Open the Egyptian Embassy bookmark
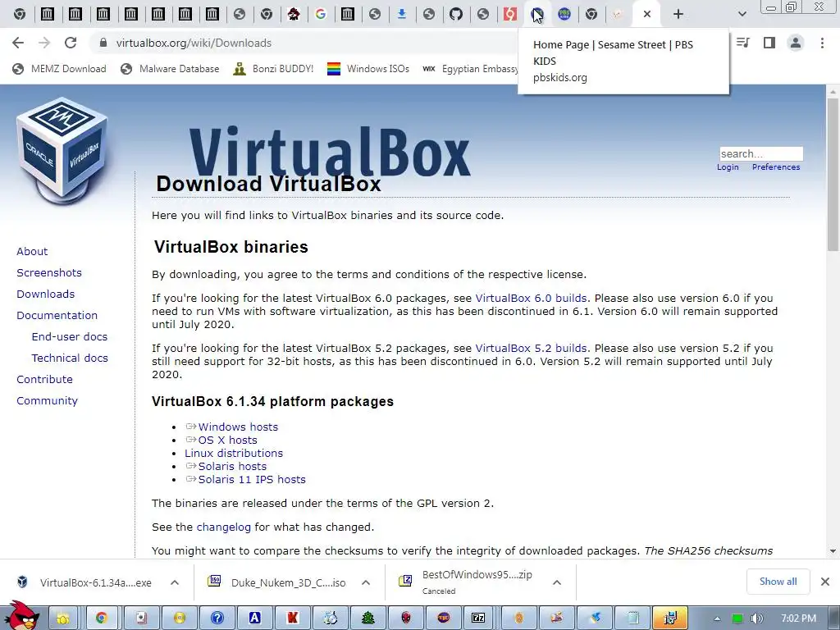Image resolution: width=840 pixels, height=630 pixels. pyautogui.click(x=470, y=69)
